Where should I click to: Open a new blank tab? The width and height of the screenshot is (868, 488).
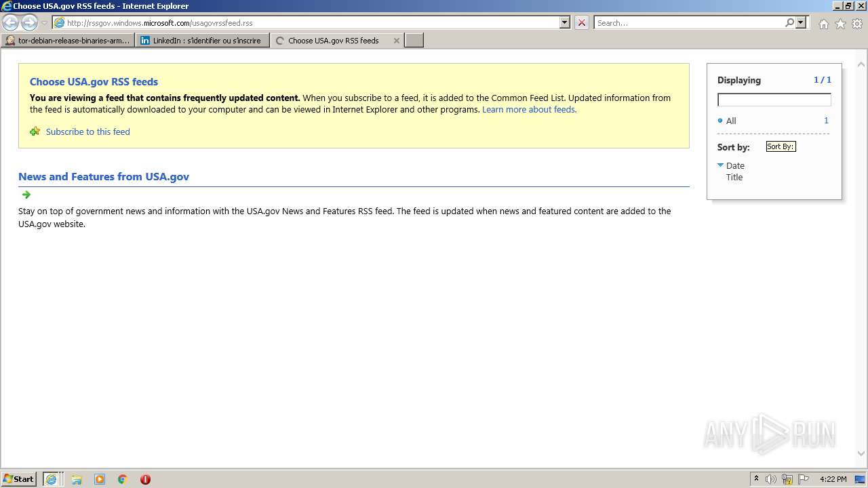414,41
